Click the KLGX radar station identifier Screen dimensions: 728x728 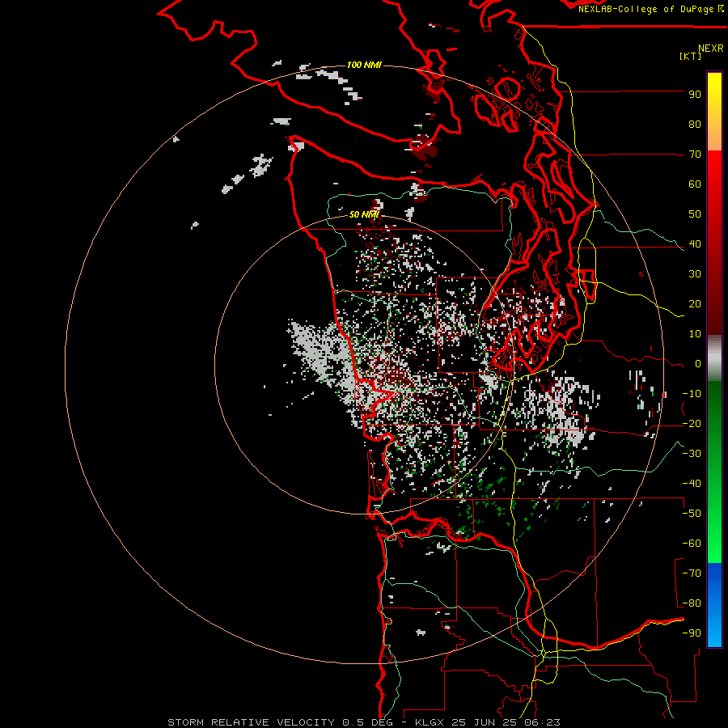430,722
